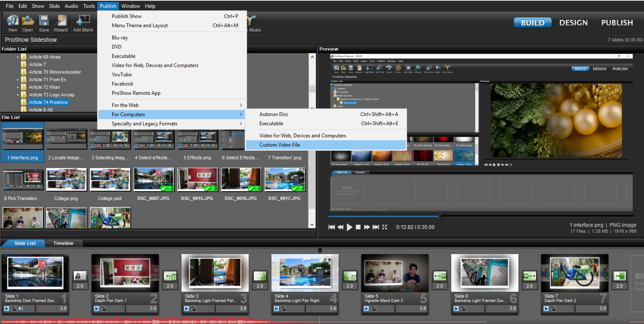Open the AB transition icon after Slide 1
Viewport: 644px width, 324px height.
click(x=80, y=276)
